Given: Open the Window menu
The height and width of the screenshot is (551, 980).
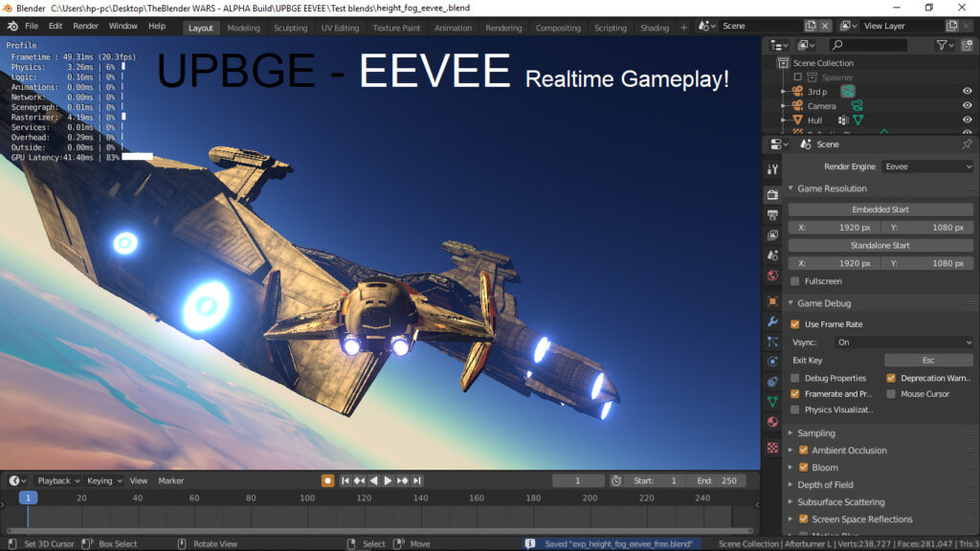Looking at the screenshot, I should [x=123, y=26].
